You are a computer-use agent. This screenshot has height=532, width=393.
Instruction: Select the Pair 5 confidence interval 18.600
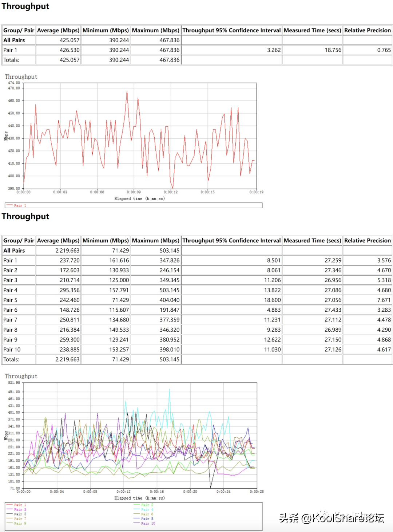(x=273, y=300)
